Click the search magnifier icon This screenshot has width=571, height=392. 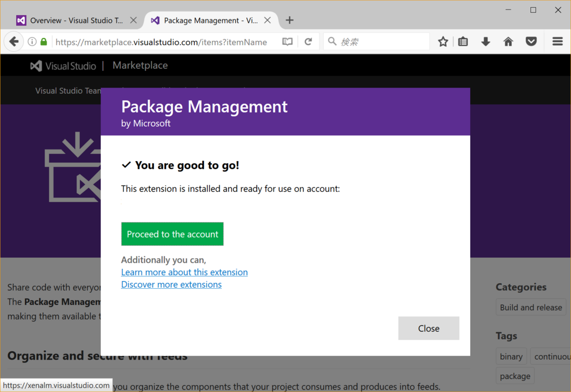pyautogui.click(x=332, y=41)
